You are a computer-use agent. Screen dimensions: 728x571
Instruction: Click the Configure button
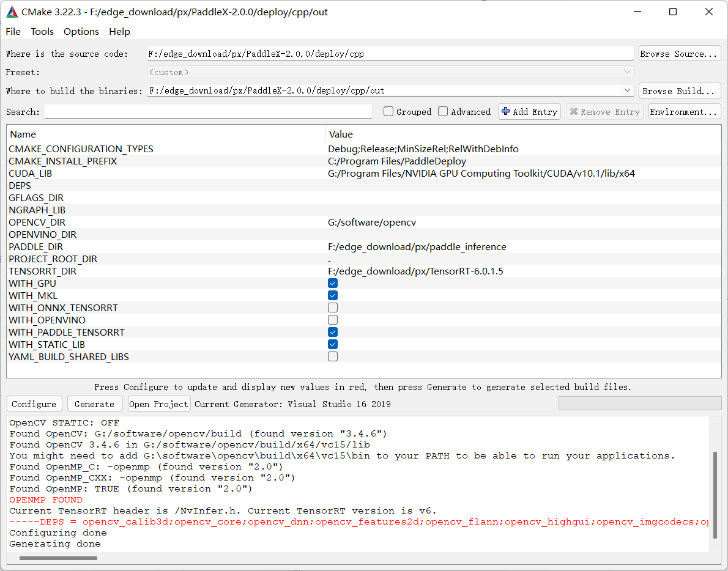[x=34, y=404]
